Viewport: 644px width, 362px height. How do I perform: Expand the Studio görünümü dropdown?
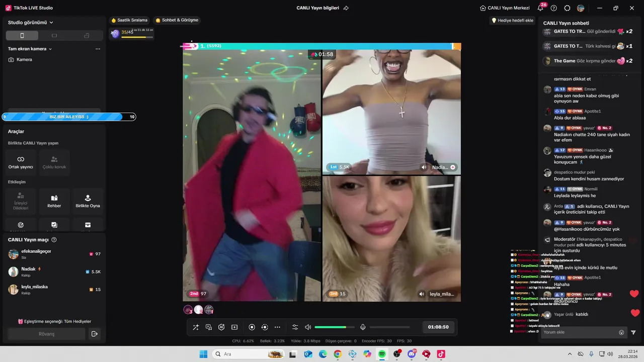point(31,23)
